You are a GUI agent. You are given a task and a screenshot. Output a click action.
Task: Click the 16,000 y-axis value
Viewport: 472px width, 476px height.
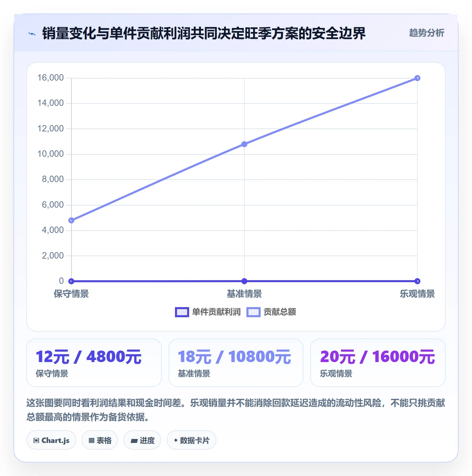click(51, 78)
